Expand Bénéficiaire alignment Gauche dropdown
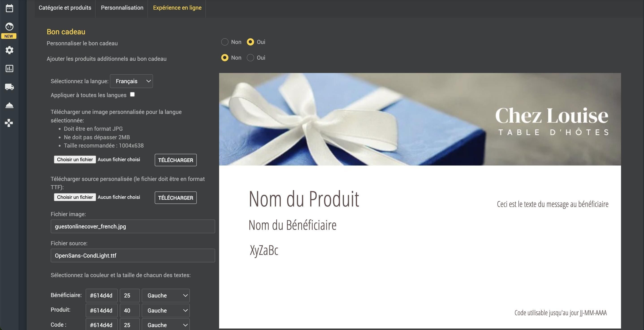Image resolution: width=644 pixels, height=330 pixels. [166, 295]
